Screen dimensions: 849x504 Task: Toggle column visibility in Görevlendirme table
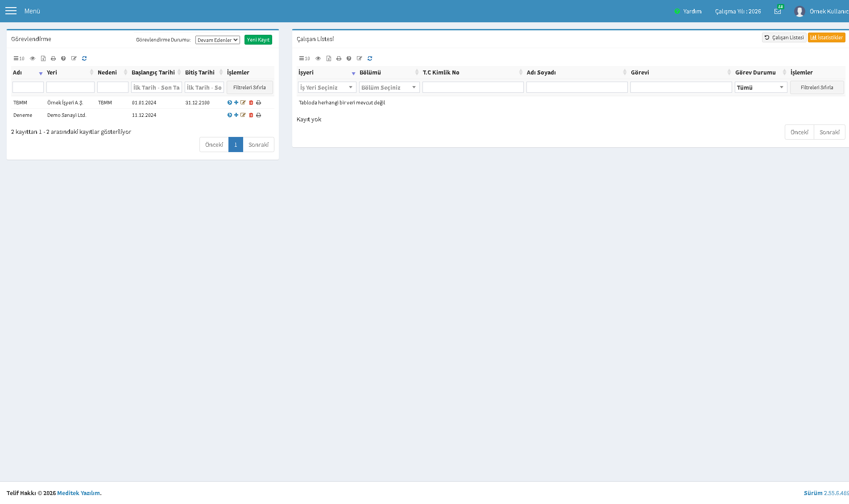33,58
